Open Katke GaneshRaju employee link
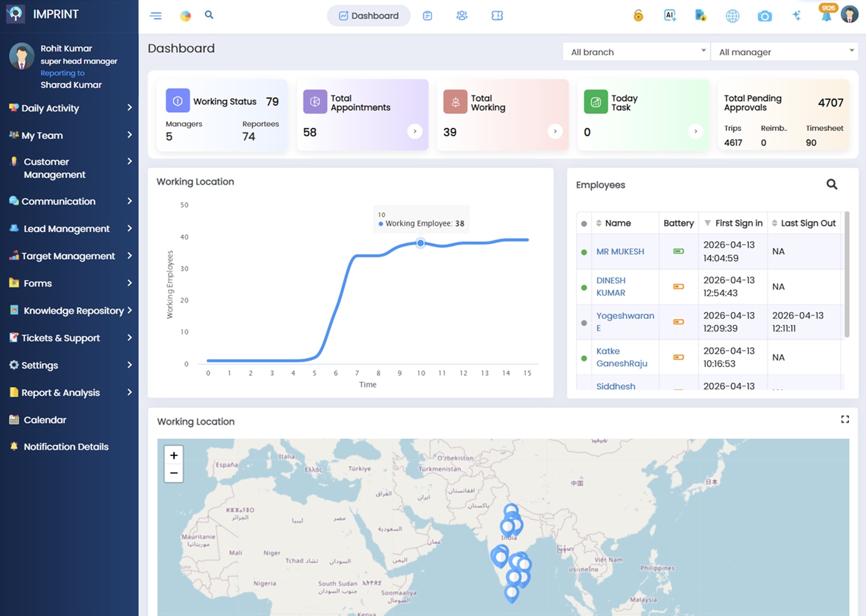Screen dimensions: 866x616 pos(622,357)
